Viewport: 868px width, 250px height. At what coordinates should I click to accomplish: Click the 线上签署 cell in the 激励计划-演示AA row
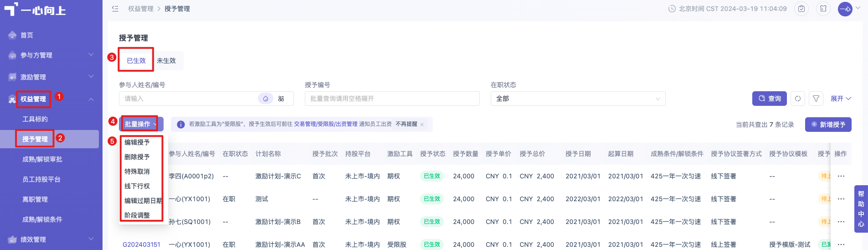click(724, 245)
